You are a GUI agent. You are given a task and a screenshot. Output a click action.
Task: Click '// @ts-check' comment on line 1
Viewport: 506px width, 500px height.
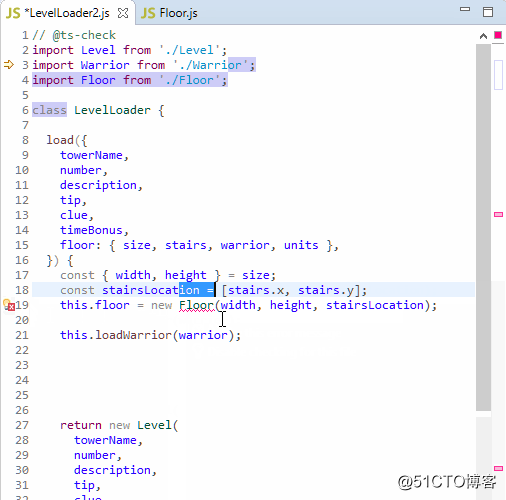[74, 35]
